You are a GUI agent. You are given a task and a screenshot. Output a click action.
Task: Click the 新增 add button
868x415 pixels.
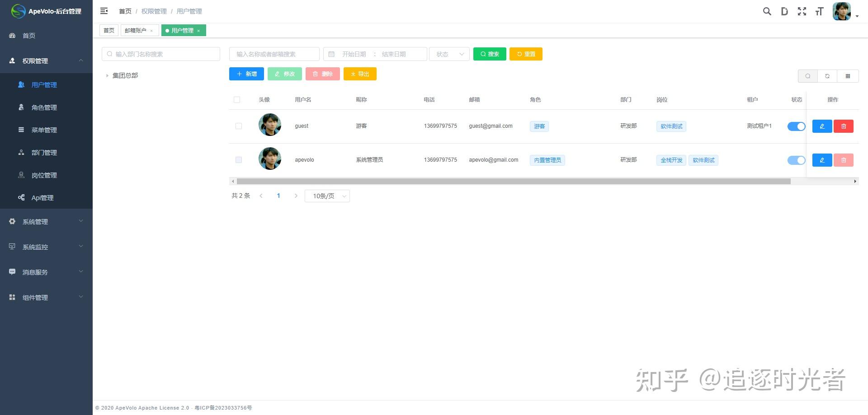[x=246, y=74]
